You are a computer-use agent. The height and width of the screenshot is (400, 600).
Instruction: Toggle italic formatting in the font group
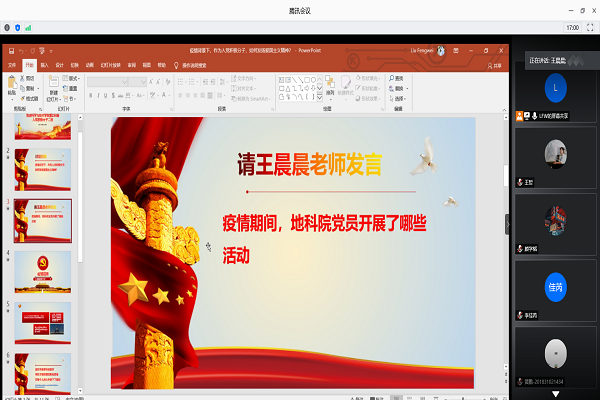[98, 96]
